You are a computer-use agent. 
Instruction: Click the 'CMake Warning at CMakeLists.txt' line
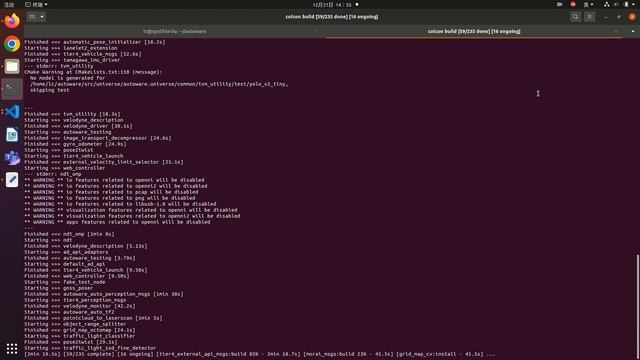(x=93, y=72)
